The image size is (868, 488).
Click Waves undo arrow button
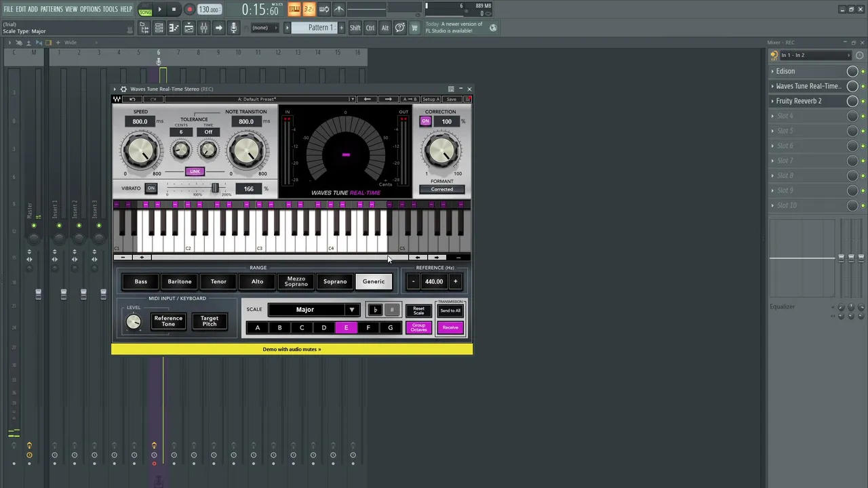(133, 99)
